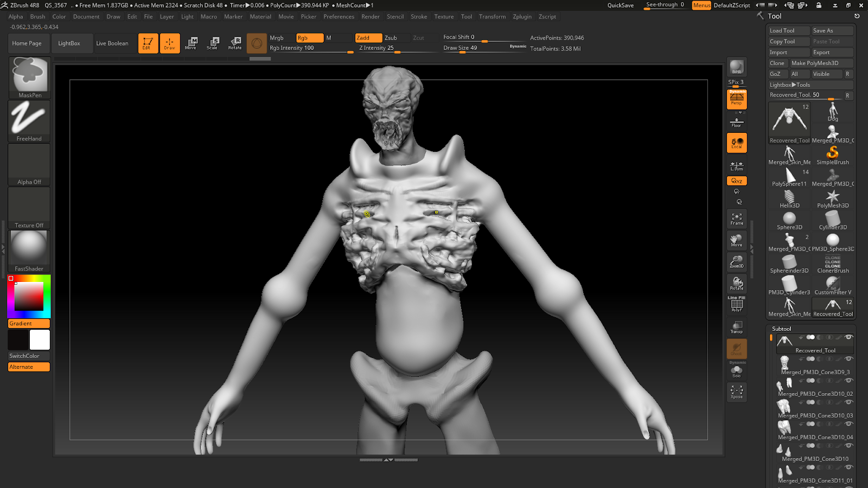868x488 pixels.
Task: Activate Draw mode button
Action: (x=169, y=43)
